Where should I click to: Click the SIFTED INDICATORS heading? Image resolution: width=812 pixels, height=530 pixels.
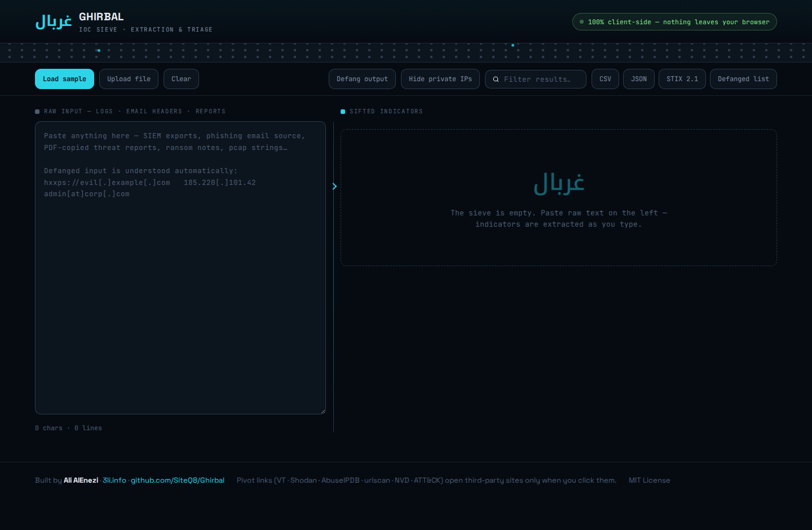click(x=386, y=112)
